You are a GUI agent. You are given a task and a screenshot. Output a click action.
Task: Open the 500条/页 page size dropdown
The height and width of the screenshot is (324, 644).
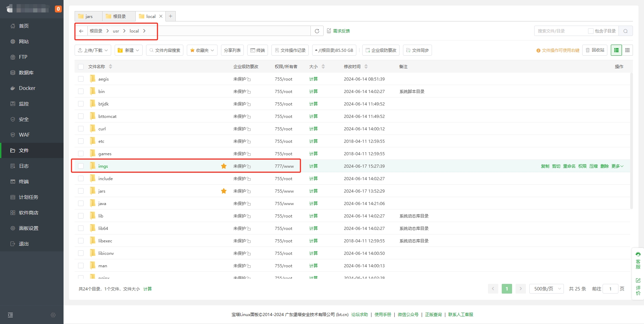click(x=546, y=289)
